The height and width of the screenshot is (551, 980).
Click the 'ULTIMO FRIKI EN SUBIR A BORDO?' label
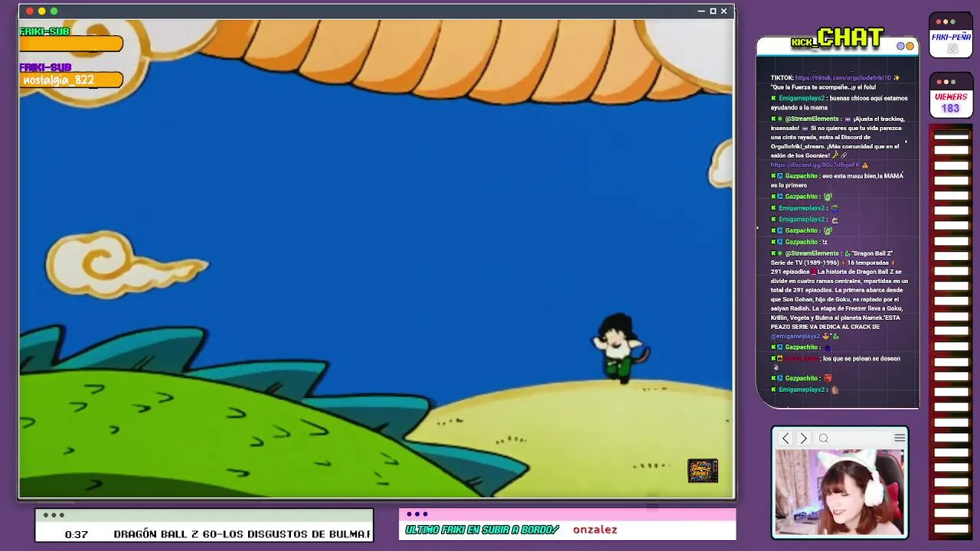point(482,530)
